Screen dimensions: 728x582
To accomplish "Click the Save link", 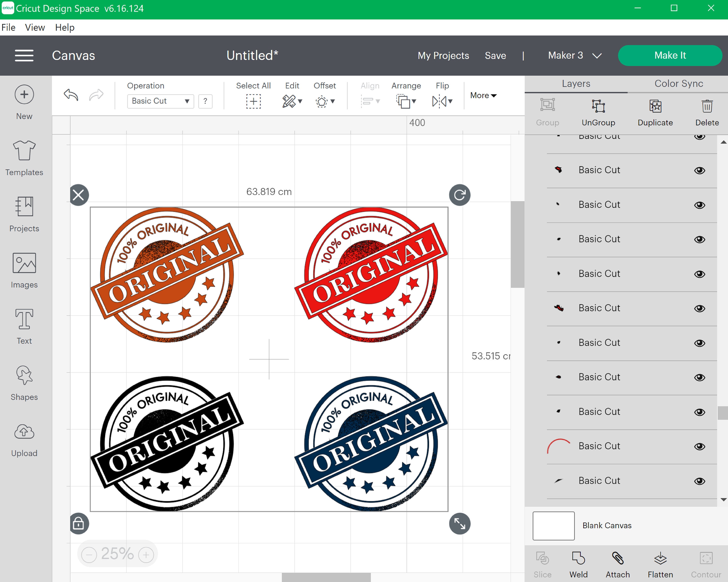I will tap(495, 55).
